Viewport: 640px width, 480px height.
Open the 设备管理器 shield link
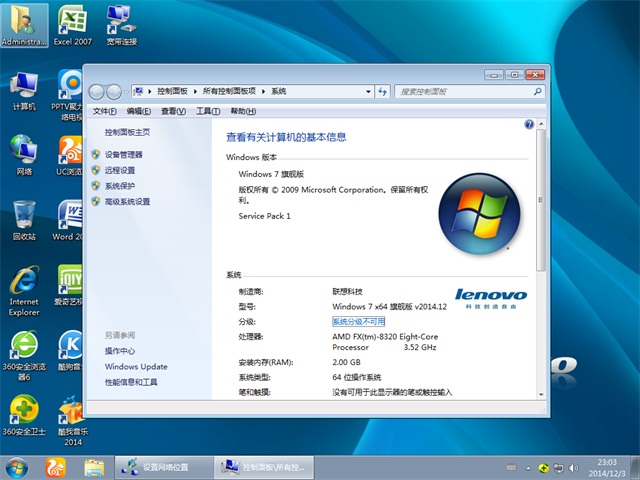coord(123,155)
